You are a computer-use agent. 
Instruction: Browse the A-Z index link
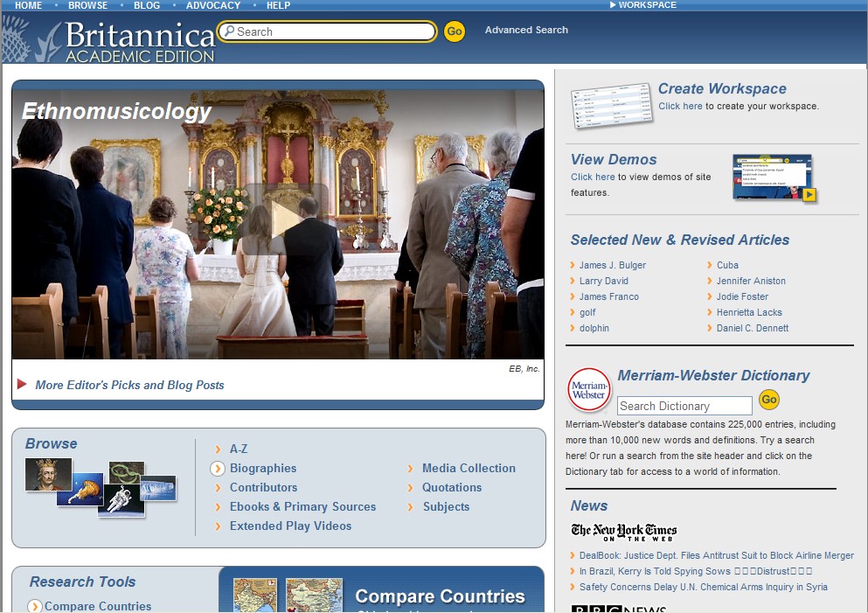coord(239,449)
